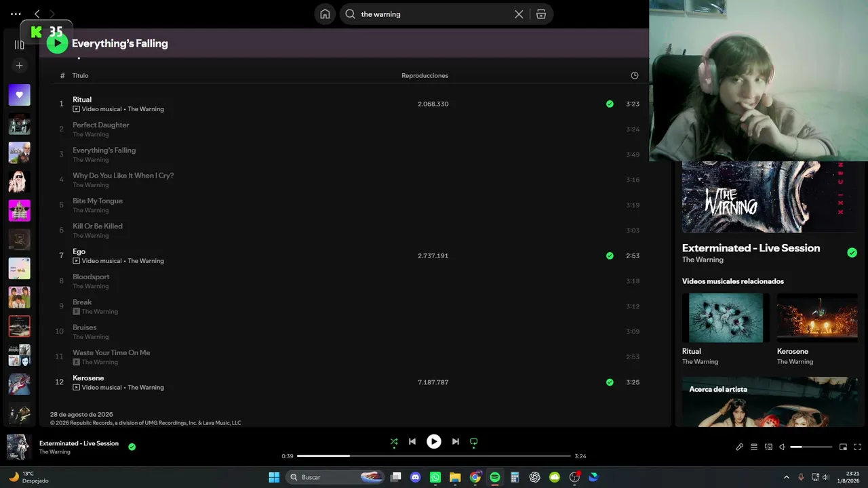Sort by the Reproducciones column header

click(425, 75)
